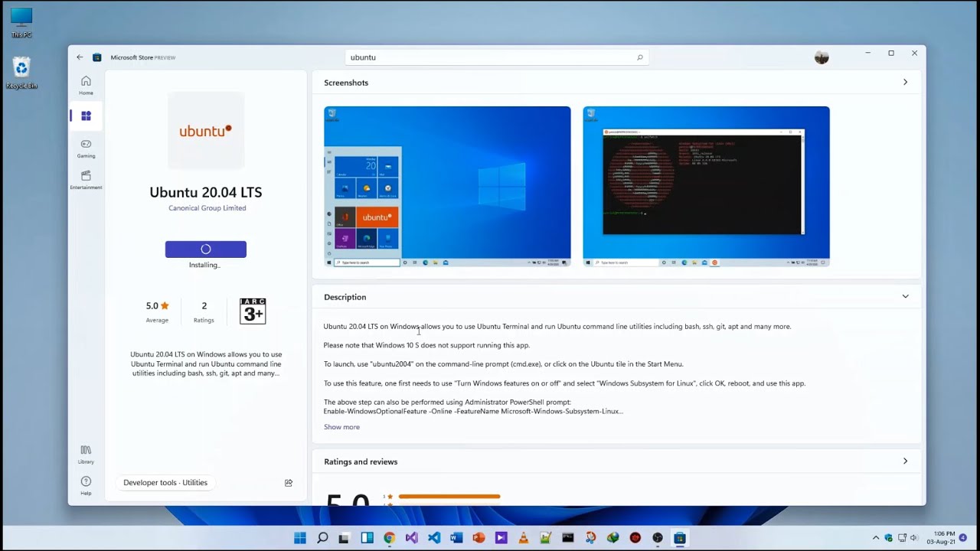The width and height of the screenshot is (980, 551).
Task: Open the Apps section in sidebar
Action: (86, 116)
